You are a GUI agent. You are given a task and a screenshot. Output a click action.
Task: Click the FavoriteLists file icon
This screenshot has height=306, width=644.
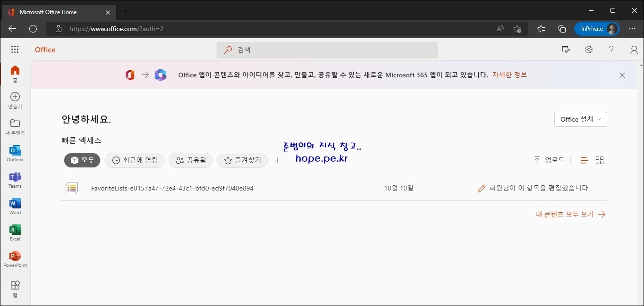pos(72,188)
